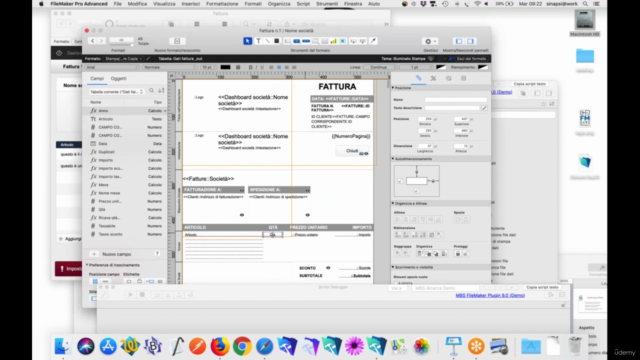Apply italic text formatting
Screen dimensions: 640x360
tap(256, 67)
